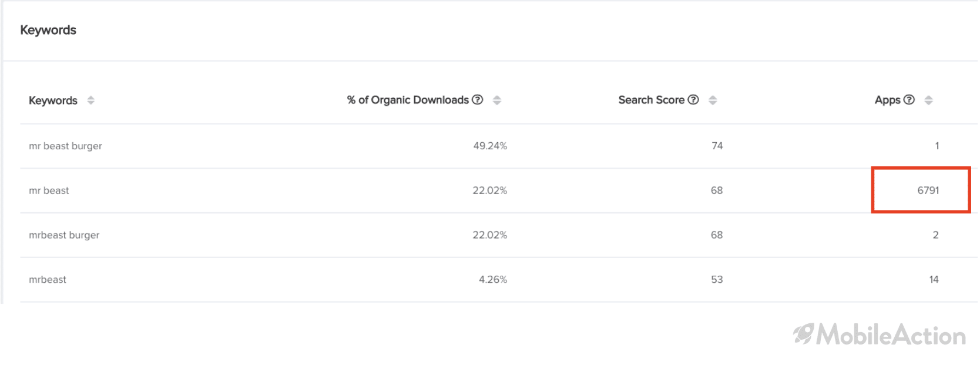This screenshot has height=375, width=980.
Task: Open Apps column help question mark
Action: [909, 100]
